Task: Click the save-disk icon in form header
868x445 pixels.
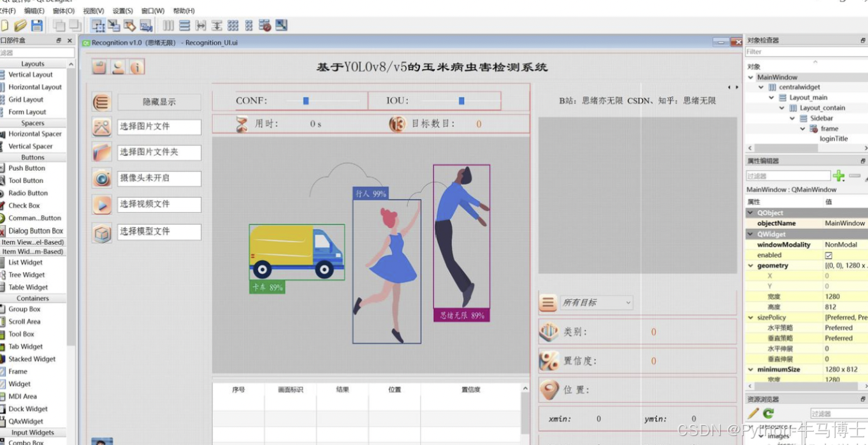Action: (99, 67)
